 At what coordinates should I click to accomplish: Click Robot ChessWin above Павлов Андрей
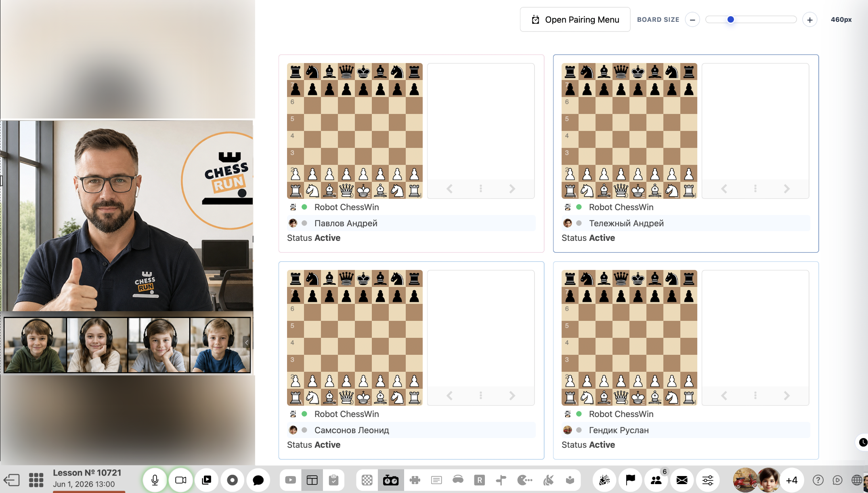(346, 207)
